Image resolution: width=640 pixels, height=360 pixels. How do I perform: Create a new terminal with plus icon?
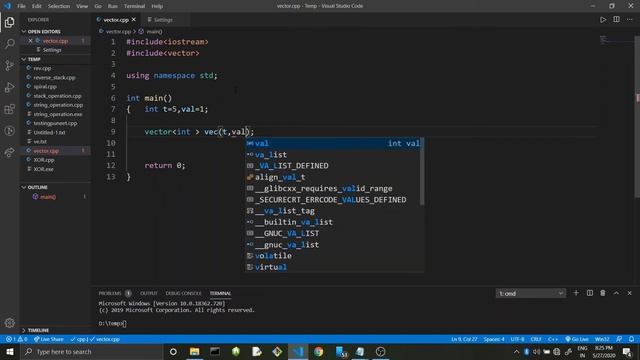pos(576,293)
